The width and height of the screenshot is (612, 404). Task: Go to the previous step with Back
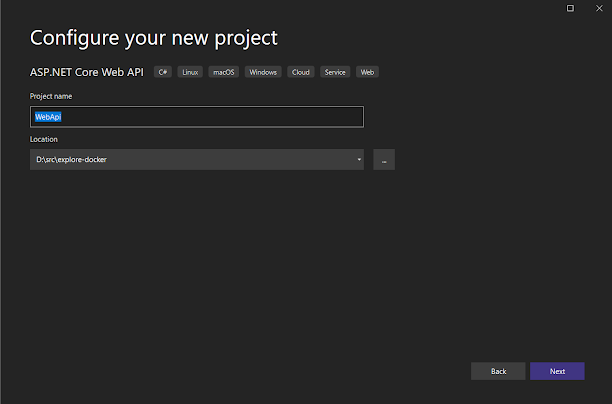click(x=498, y=371)
